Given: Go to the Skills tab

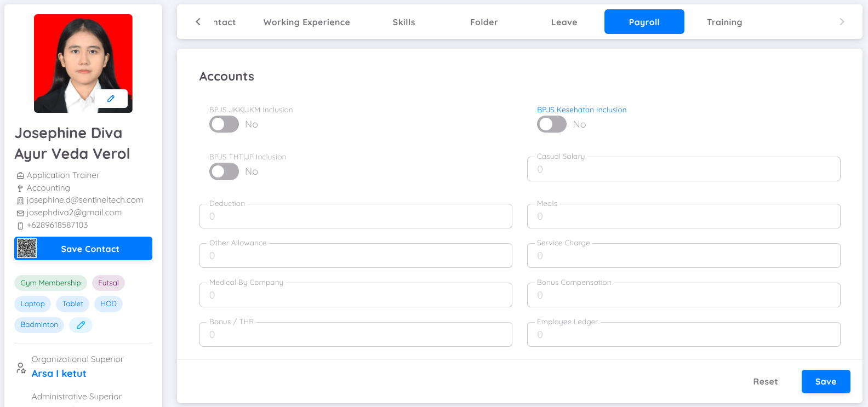Looking at the screenshot, I should (403, 22).
